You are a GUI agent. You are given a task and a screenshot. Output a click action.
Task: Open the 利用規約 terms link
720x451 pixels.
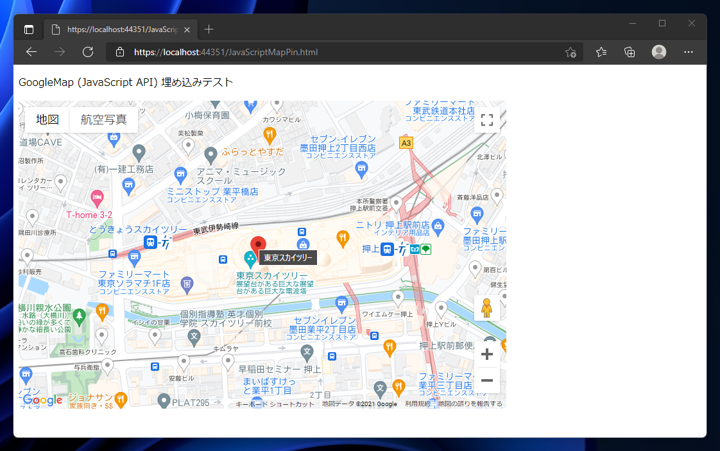pyautogui.click(x=417, y=404)
